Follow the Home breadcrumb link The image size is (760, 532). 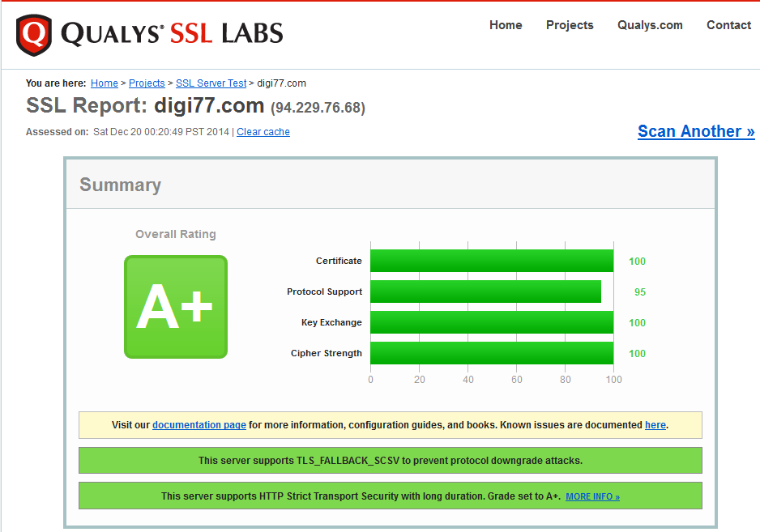[x=105, y=83]
